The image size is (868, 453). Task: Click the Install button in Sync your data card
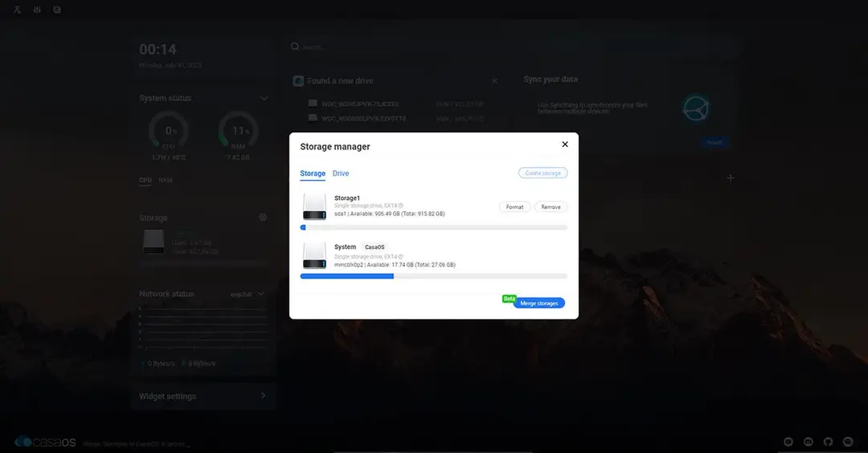coord(714,143)
